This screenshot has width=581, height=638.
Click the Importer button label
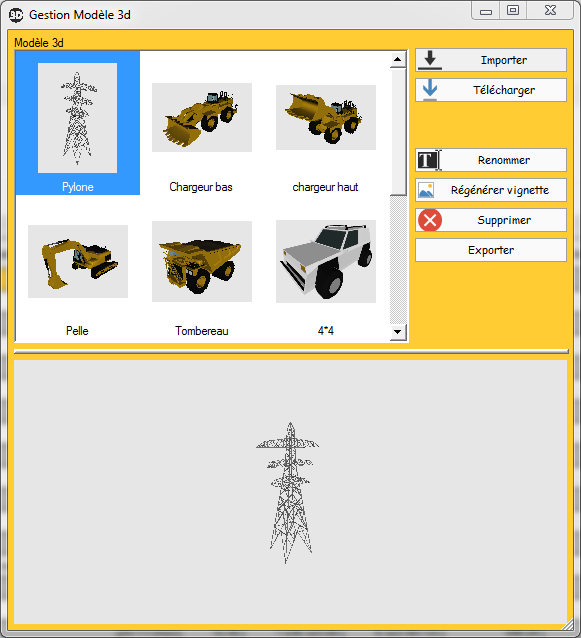(504, 60)
